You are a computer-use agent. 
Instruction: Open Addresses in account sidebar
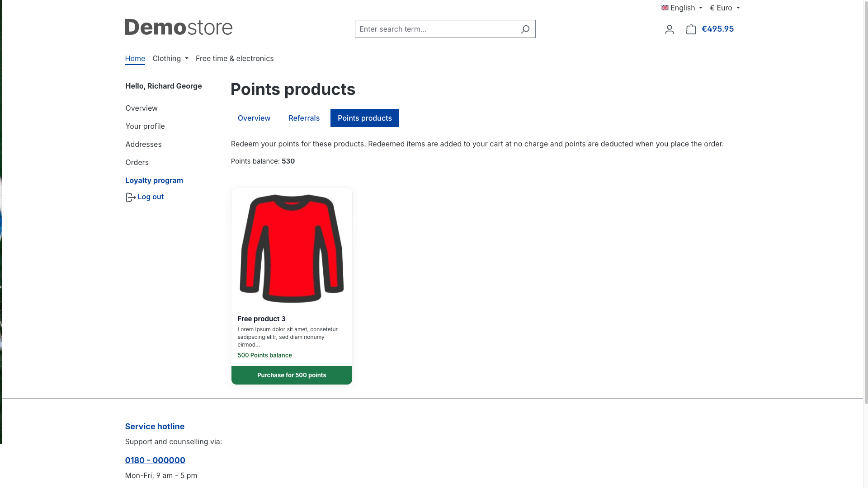click(144, 144)
